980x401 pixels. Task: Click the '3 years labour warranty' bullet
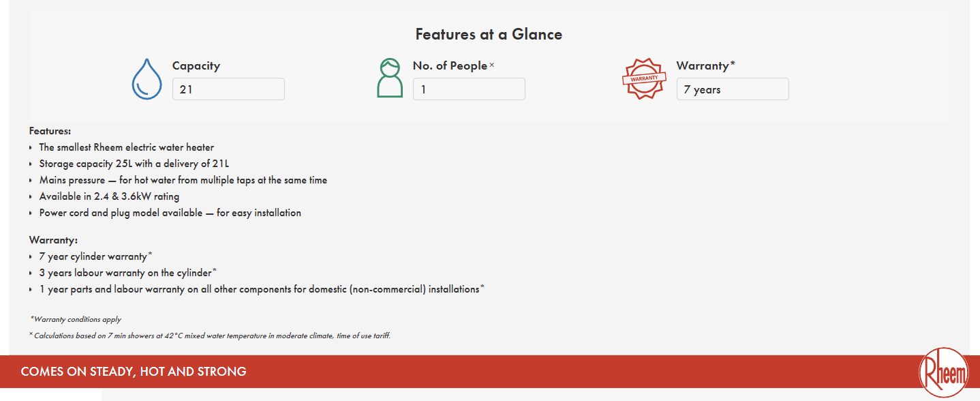(128, 273)
